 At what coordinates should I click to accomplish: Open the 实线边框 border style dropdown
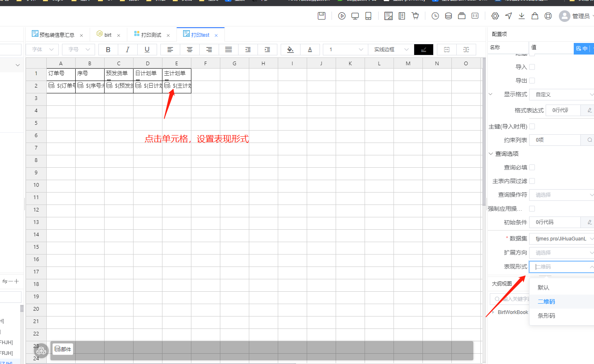pyautogui.click(x=391, y=50)
